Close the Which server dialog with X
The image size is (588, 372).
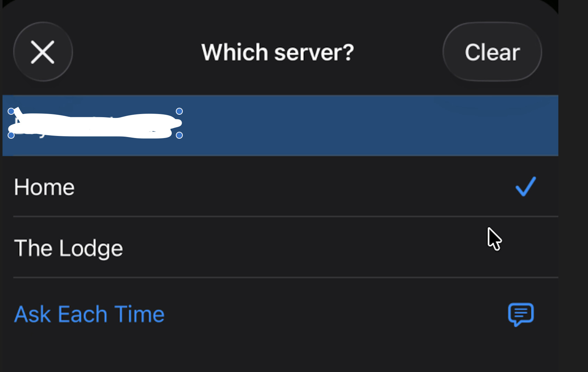coord(43,52)
